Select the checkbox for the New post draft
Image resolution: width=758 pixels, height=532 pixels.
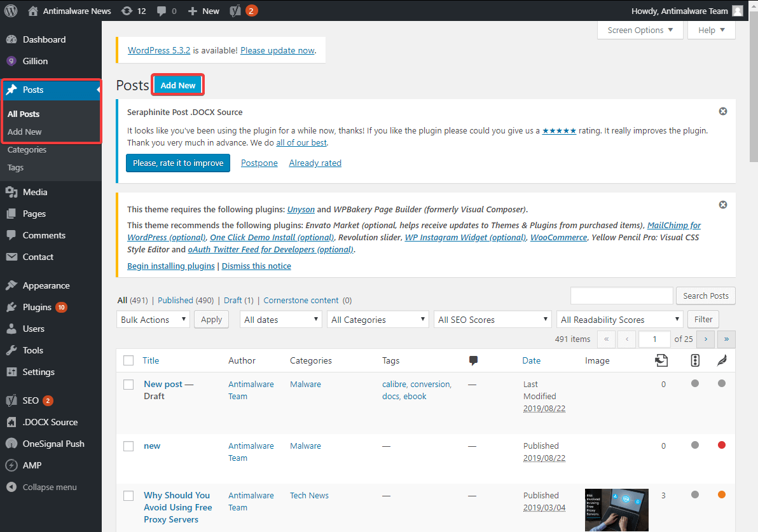(x=128, y=384)
